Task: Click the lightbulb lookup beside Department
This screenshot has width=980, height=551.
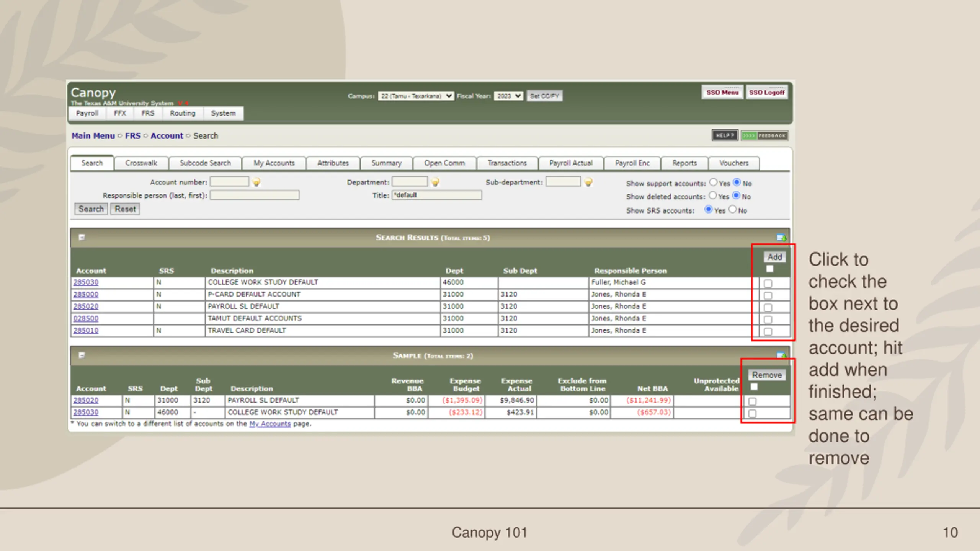Action: tap(435, 182)
